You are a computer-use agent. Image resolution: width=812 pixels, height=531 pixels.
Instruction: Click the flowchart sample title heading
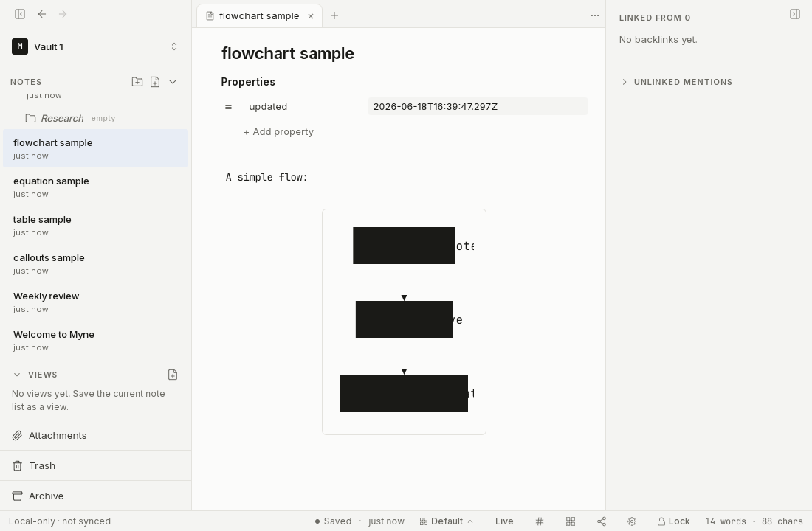(x=287, y=53)
